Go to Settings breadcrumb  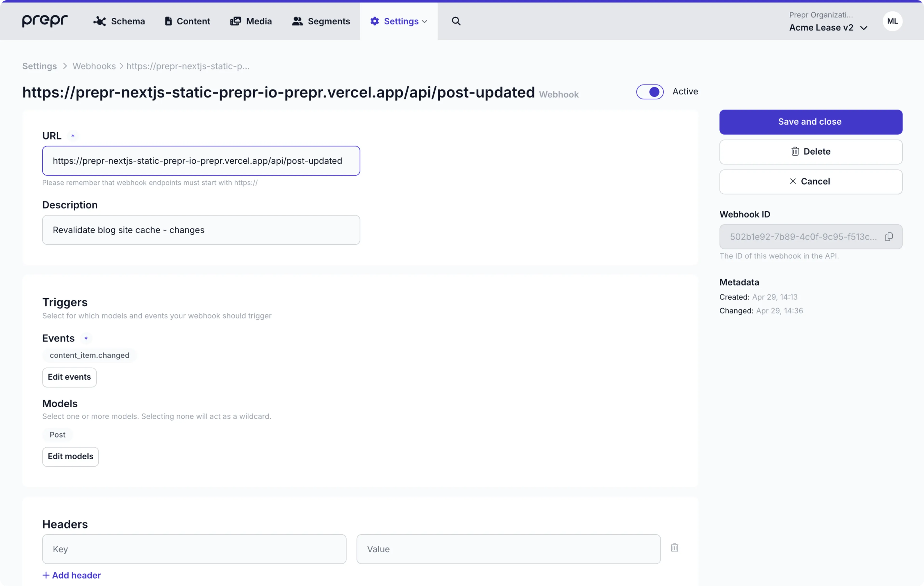tap(39, 66)
